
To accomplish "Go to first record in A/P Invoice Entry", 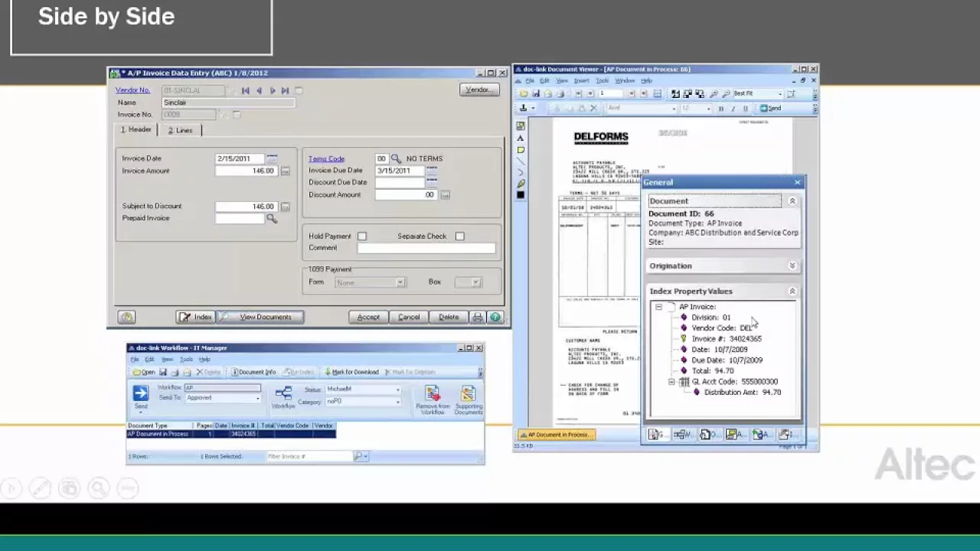I will 245,91.
